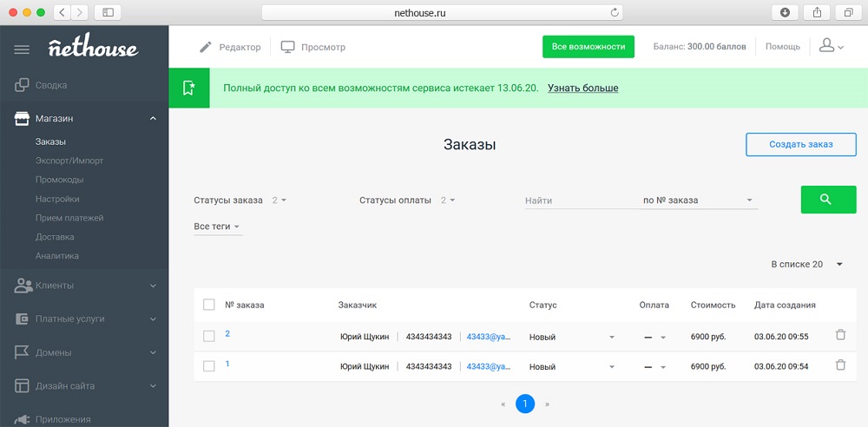
Task: Click the Nethouse logo
Action: click(94, 47)
